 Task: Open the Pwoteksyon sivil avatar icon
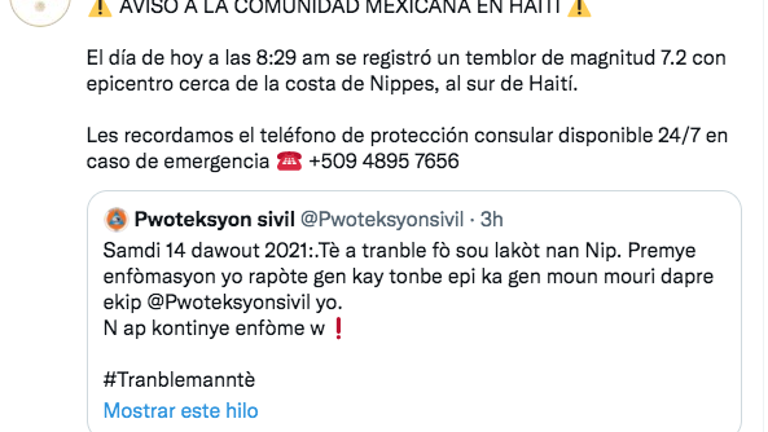(117, 218)
